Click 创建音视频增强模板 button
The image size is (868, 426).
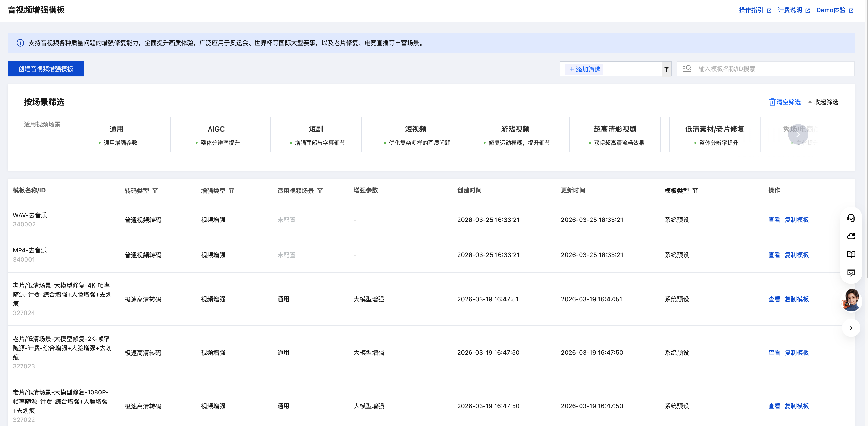point(46,69)
